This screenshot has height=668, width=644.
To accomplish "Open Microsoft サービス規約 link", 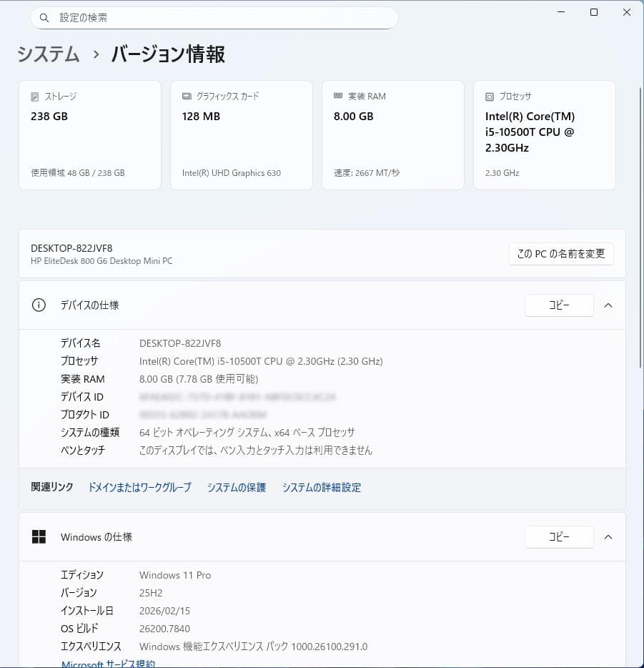I will tap(108, 664).
